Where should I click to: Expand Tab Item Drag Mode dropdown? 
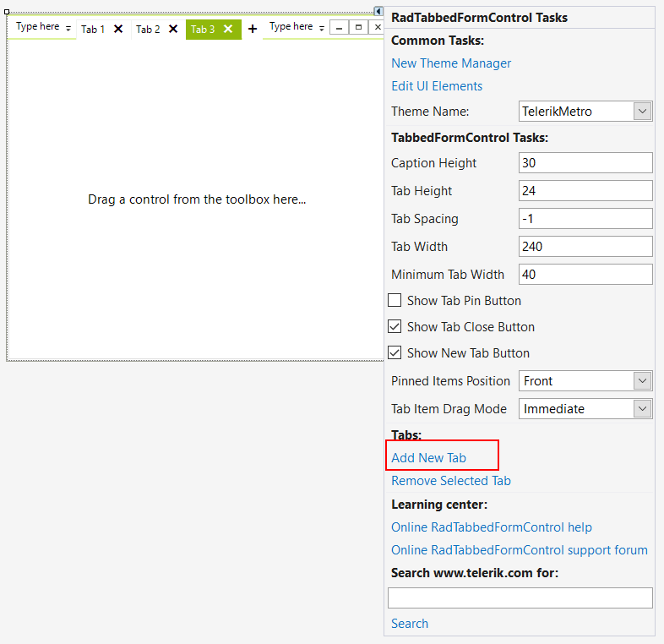click(x=642, y=409)
